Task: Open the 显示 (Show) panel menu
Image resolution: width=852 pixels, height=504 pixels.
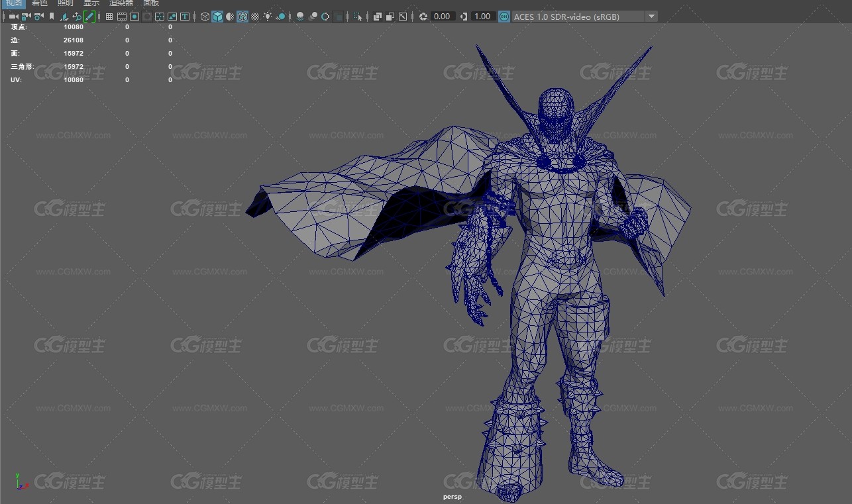Action: pyautogui.click(x=91, y=3)
